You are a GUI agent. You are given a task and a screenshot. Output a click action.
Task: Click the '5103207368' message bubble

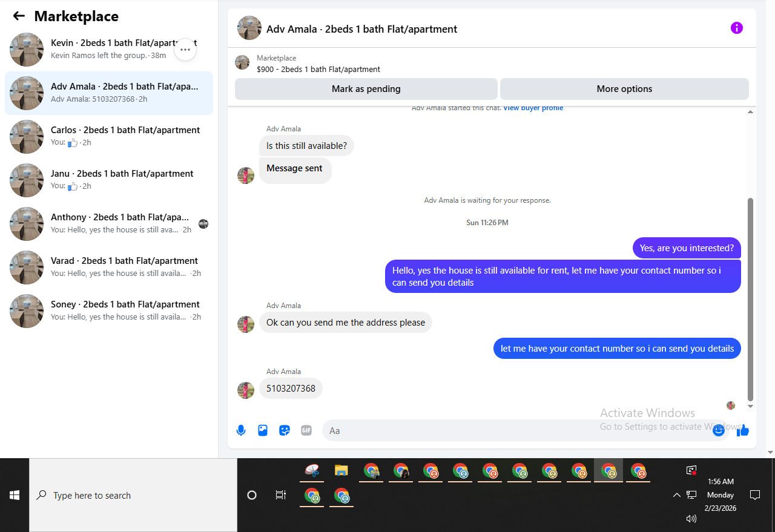pyautogui.click(x=291, y=389)
